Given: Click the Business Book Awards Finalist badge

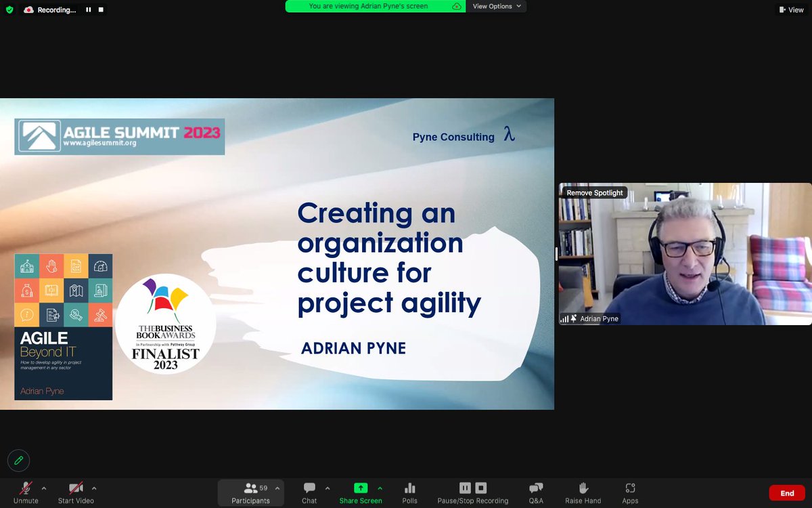Looking at the screenshot, I should pyautogui.click(x=166, y=324).
